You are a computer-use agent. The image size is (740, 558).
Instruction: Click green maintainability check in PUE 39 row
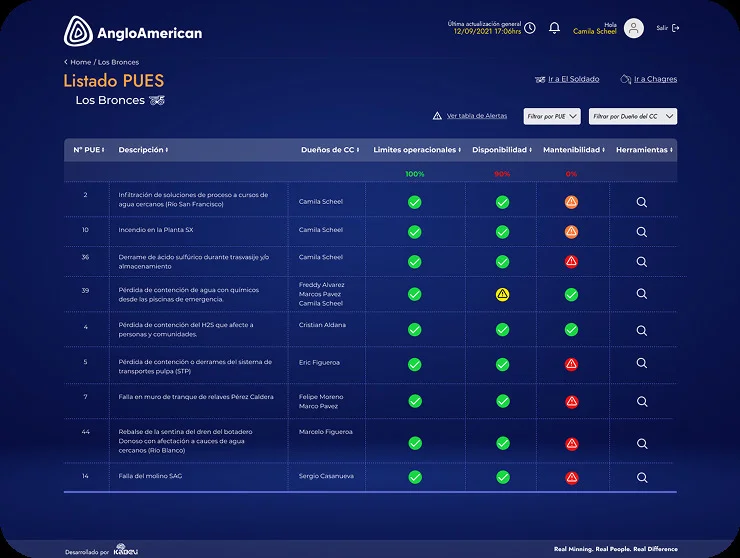pyautogui.click(x=571, y=295)
